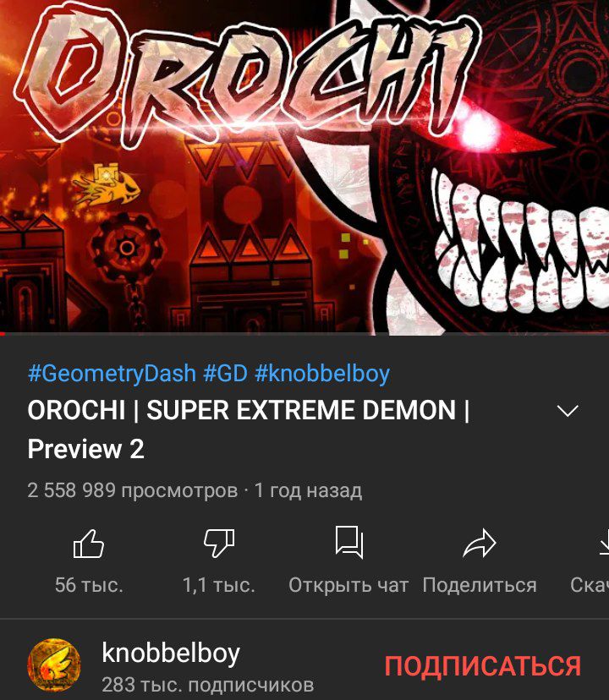609x700 pixels.
Task: Click the Поделиться label
Action: (x=480, y=585)
